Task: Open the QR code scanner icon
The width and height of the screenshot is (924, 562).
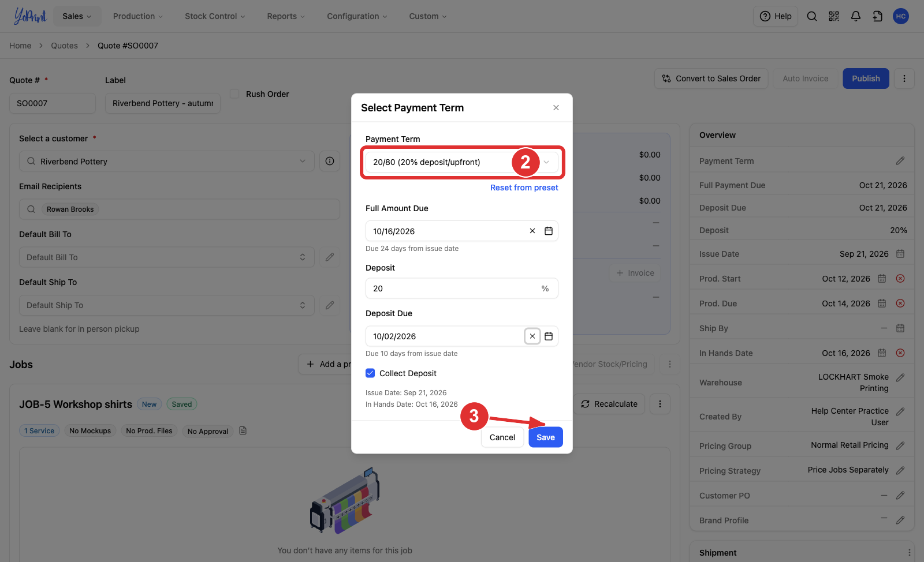Action: 834,16
